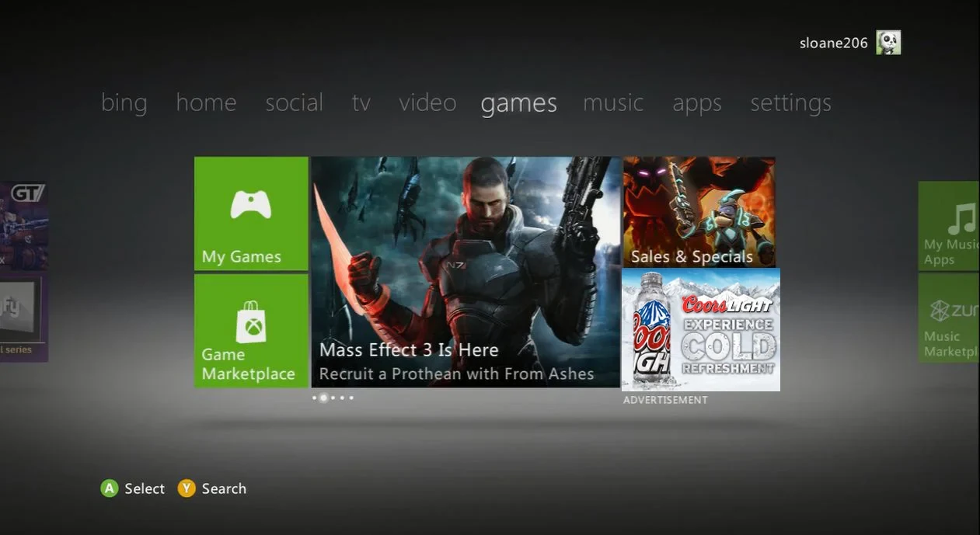The height and width of the screenshot is (535, 980).
Task: Click the Search label
Action: (x=224, y=488)
